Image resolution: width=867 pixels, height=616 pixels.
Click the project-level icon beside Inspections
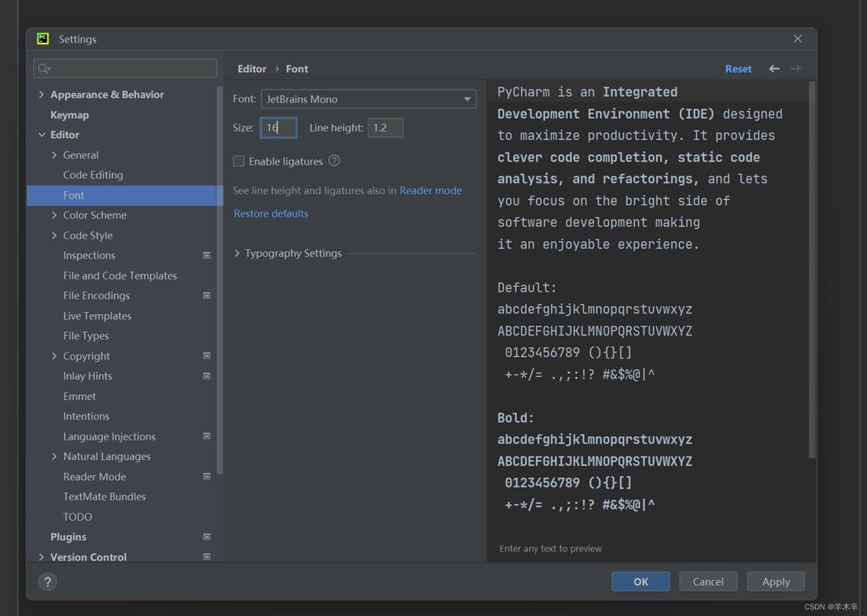[207, 256]
